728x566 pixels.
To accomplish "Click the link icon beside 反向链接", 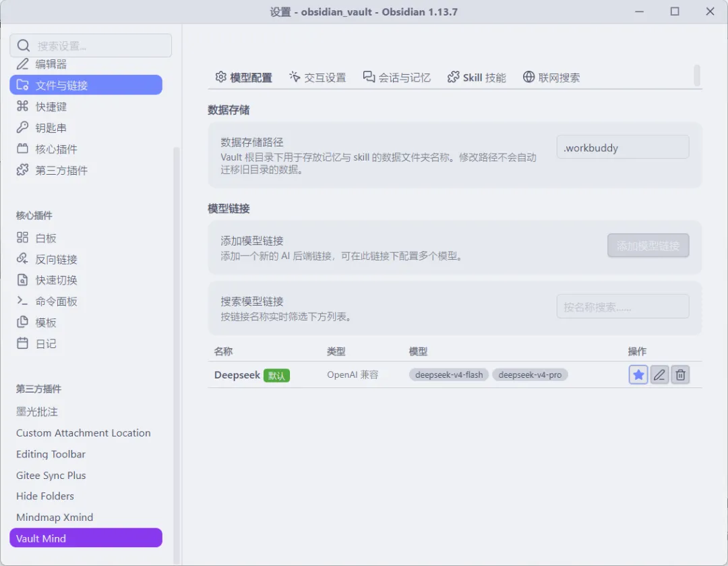I will [x=22, y=259].
